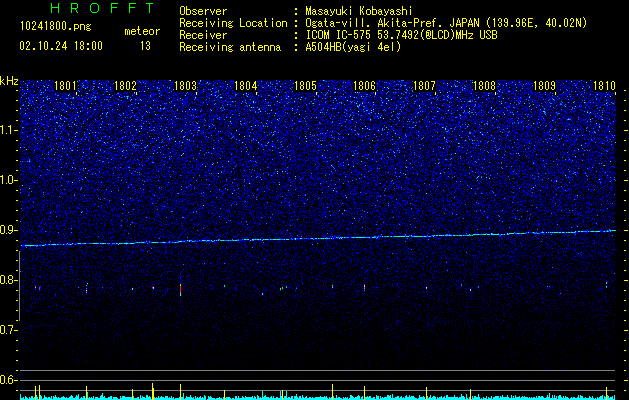Click the kHz axis unit label

[9, 81]
